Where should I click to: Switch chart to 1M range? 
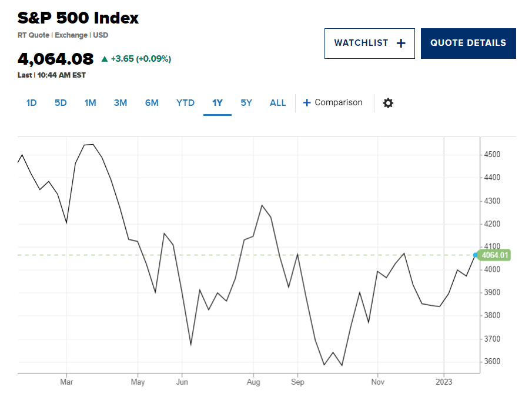(91, 103)
